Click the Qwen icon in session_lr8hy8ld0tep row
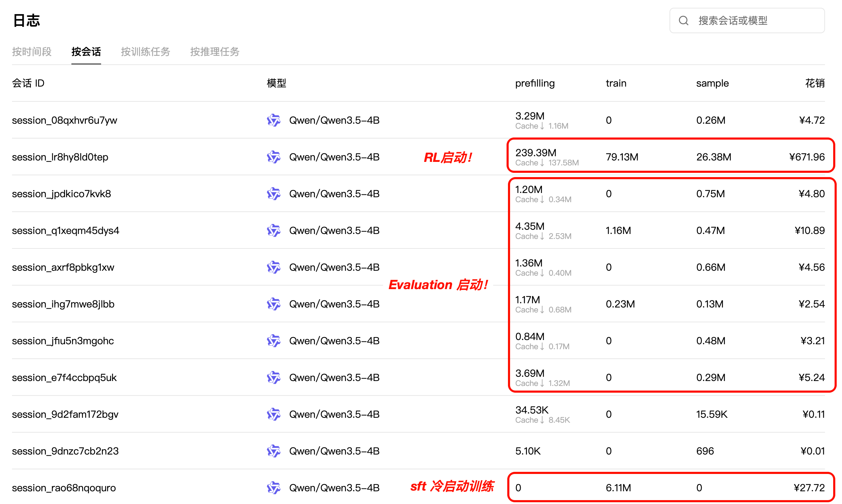842x504 pixels. (x=274, y=157)
